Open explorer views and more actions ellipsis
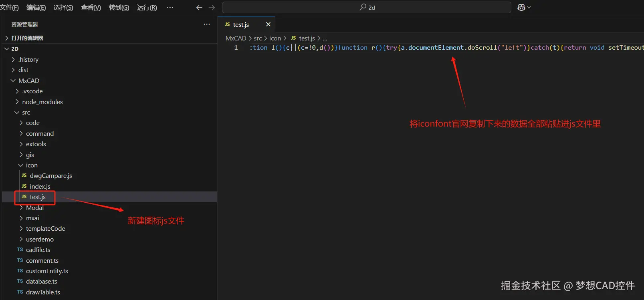Viewport: 644px width, 300px height. coord(207,24)
